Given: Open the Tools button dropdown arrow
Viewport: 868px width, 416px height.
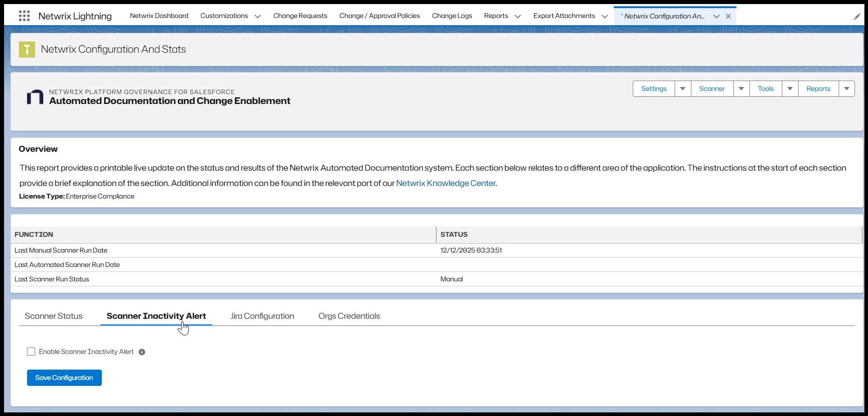Looking at the screenshot, I should pos(790,89).
